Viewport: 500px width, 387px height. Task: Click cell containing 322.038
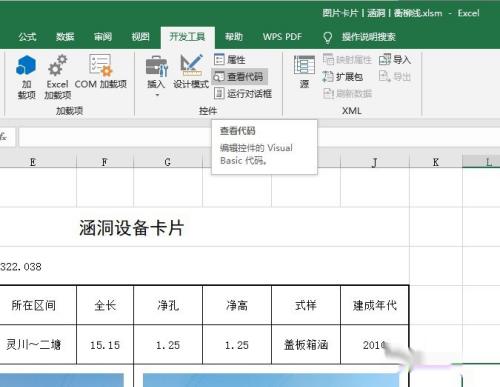pos(21,267)
